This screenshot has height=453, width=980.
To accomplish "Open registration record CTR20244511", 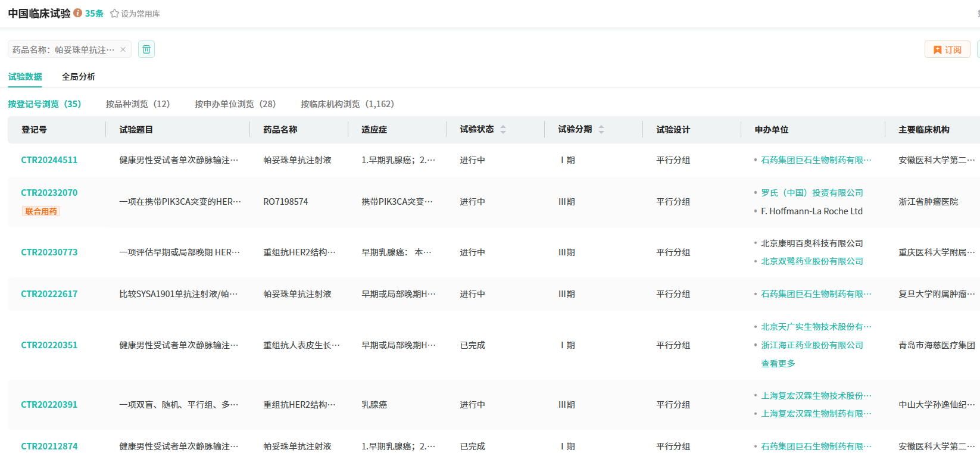I will click(49, 160).
